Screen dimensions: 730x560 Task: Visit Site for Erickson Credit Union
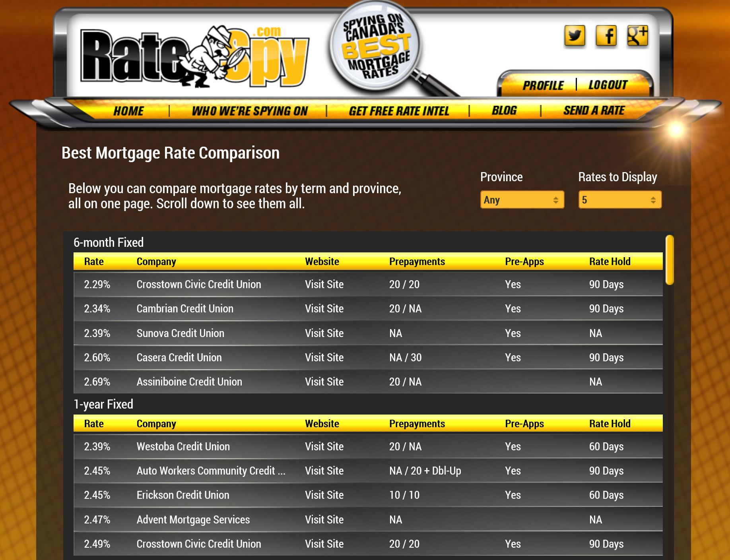(324, 495)
